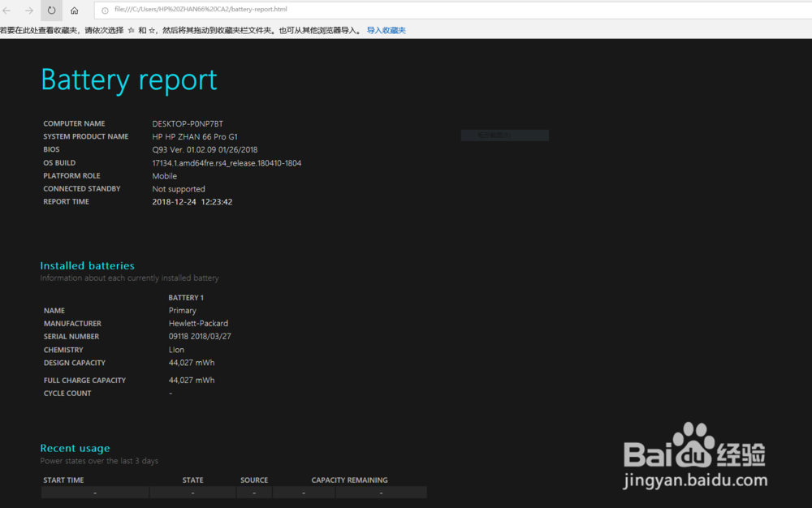
Task: Click the Recent usage section heading
Action: pos(75,448)
